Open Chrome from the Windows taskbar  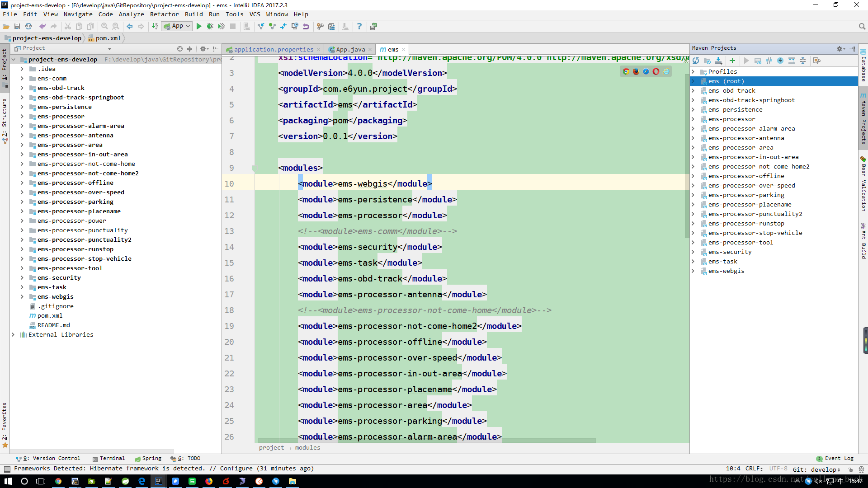click(x=58, y=481)
